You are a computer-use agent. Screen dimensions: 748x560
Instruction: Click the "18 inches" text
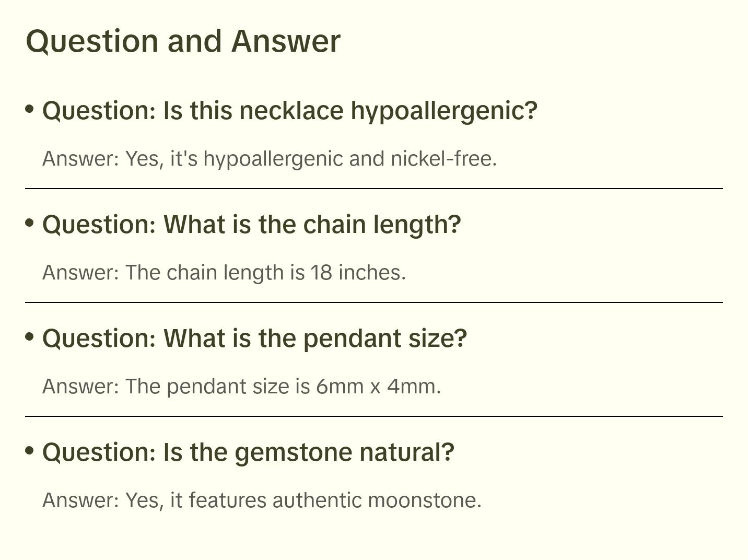(x=357, y=273)
